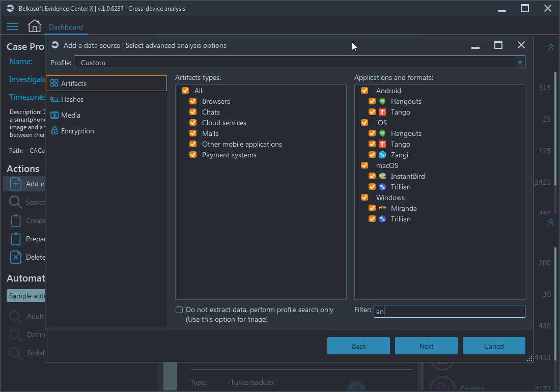Open the Profile dropdown arrow

click(520, 63)
